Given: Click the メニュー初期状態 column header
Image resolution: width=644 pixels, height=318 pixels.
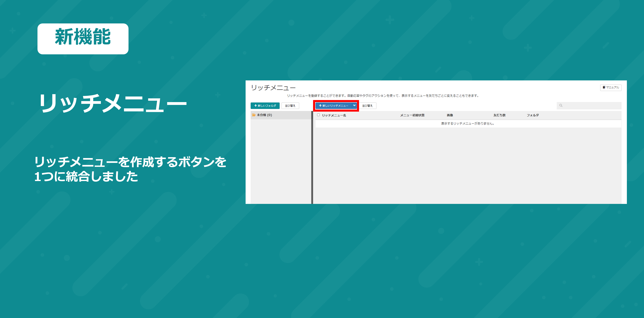Looking at the screenshot, I should coord(412,115).
